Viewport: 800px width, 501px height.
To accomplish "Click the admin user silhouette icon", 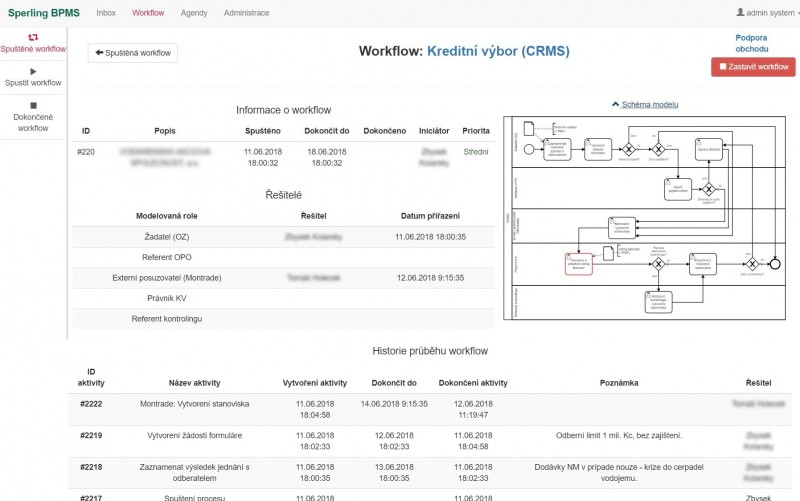I will (740, 13).
